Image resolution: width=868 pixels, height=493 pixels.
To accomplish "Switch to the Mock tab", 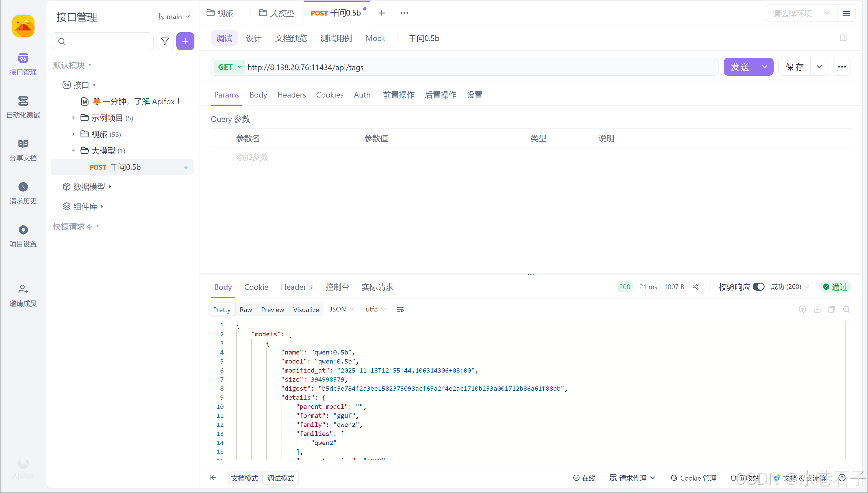I will pyautogui.click(x=375, y=38).
